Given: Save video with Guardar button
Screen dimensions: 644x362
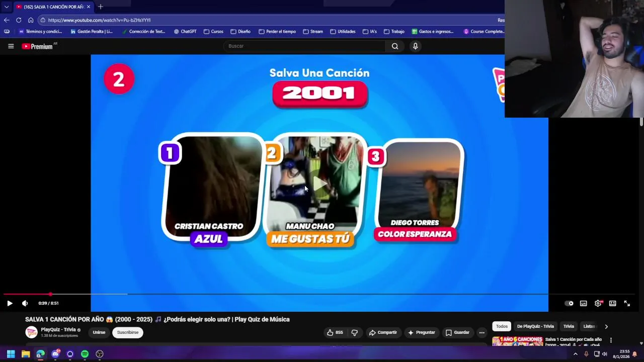Looking at the screenshot, I should pyautogui.click(x=457, y=332).
